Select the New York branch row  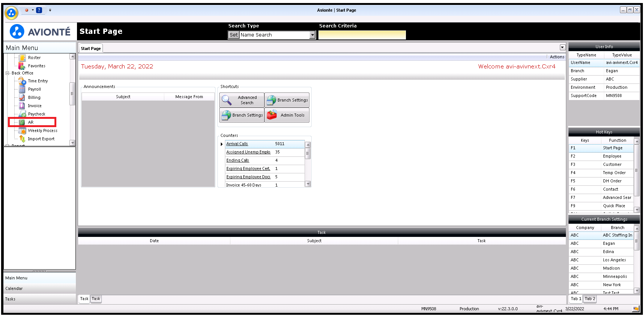[601, 285]
